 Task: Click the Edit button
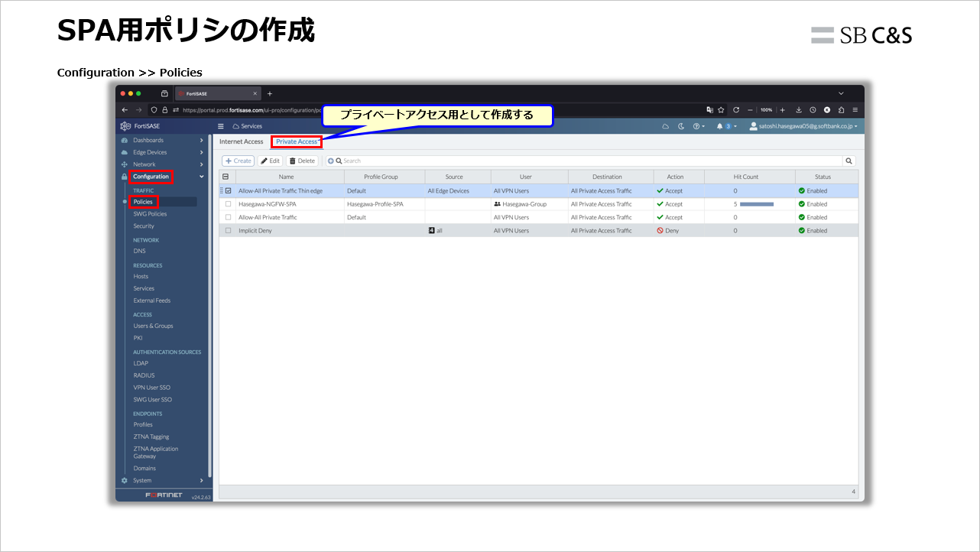click(270, 161)
